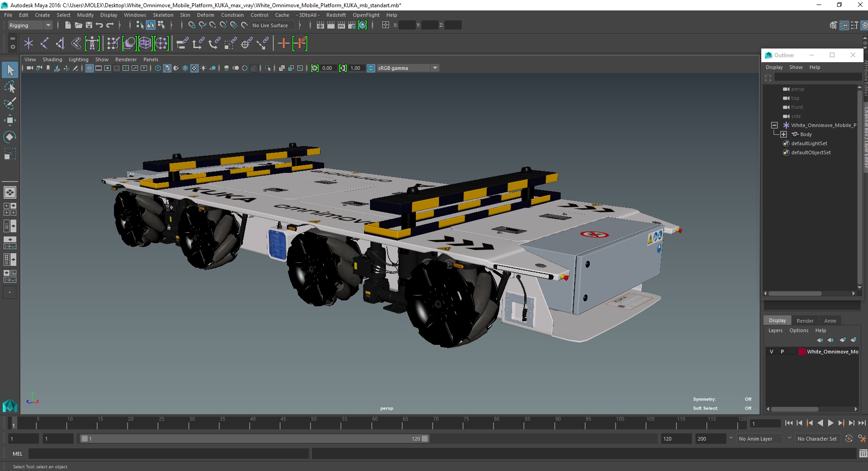Click range slider bar handle at 120
The height and width of the screenshot is (471, 868).
tap(424, 439)
